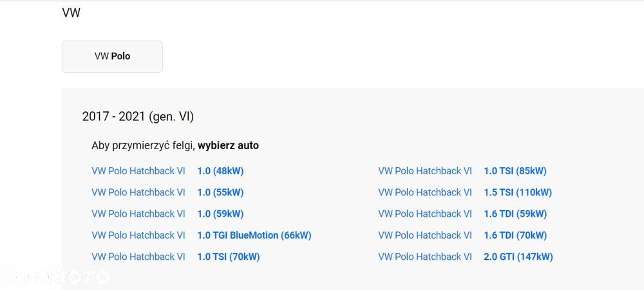Select the 1.5 TSI (110kW) variant

[x=517, y=192]
